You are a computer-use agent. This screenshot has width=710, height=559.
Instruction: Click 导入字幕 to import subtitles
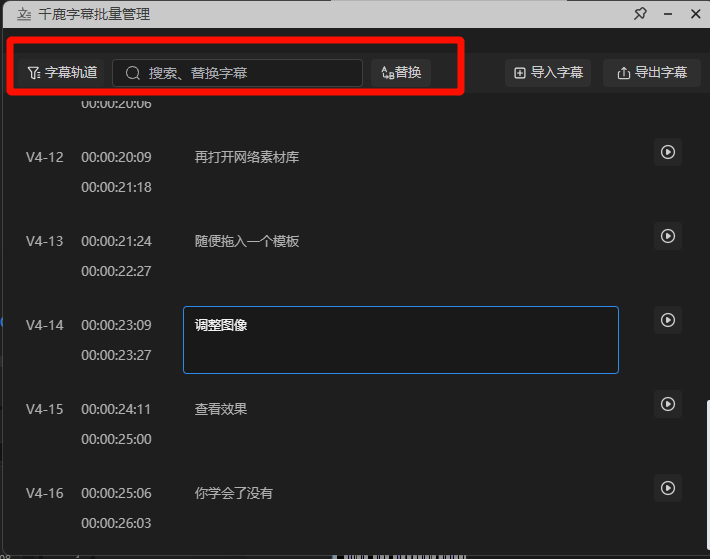click(x=548, y=72)
